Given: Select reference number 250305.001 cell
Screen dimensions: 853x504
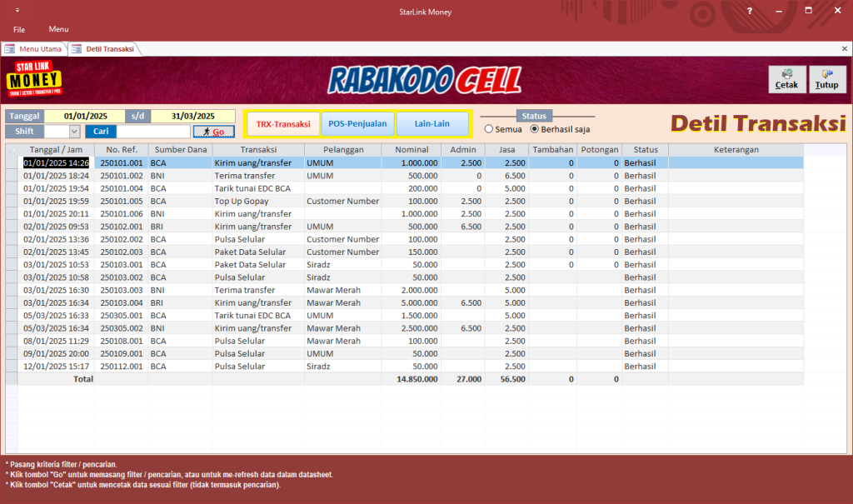Looking at the screenshot, I should (122, 315).
